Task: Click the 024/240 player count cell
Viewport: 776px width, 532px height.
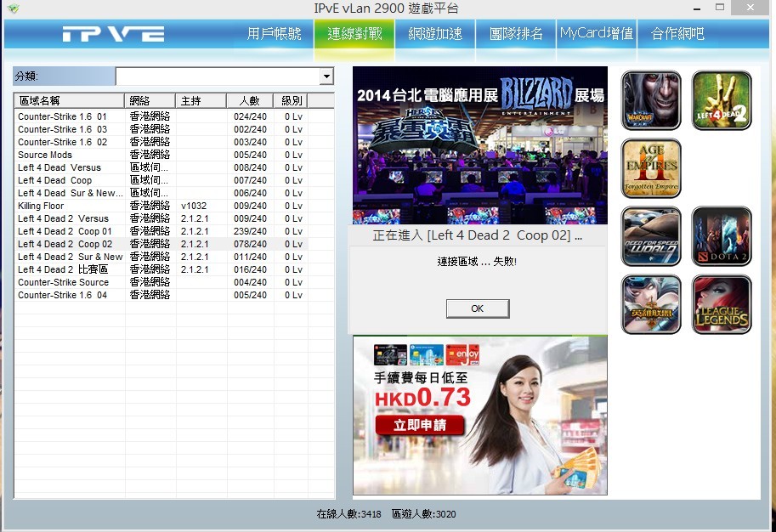Action: point(250,116)
